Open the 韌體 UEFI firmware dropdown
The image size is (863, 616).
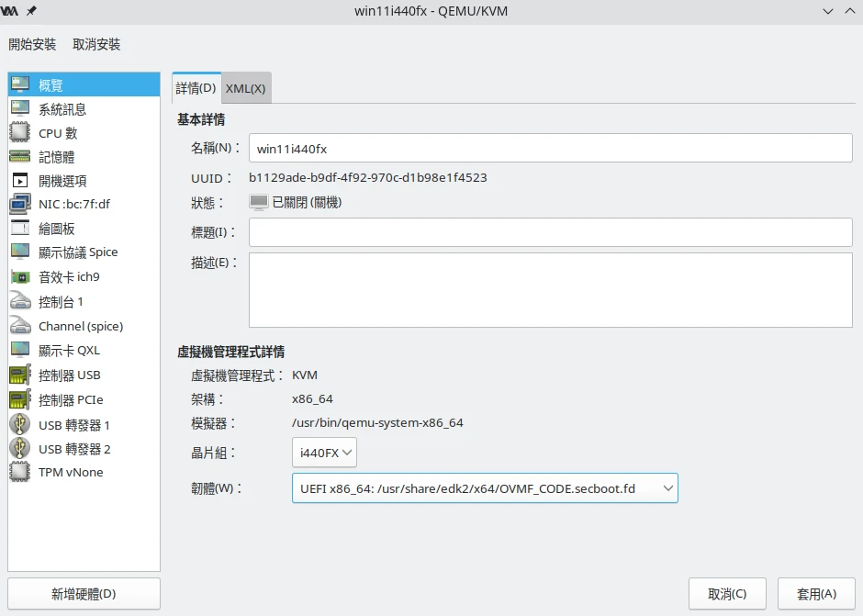click(x=484, y=488)
